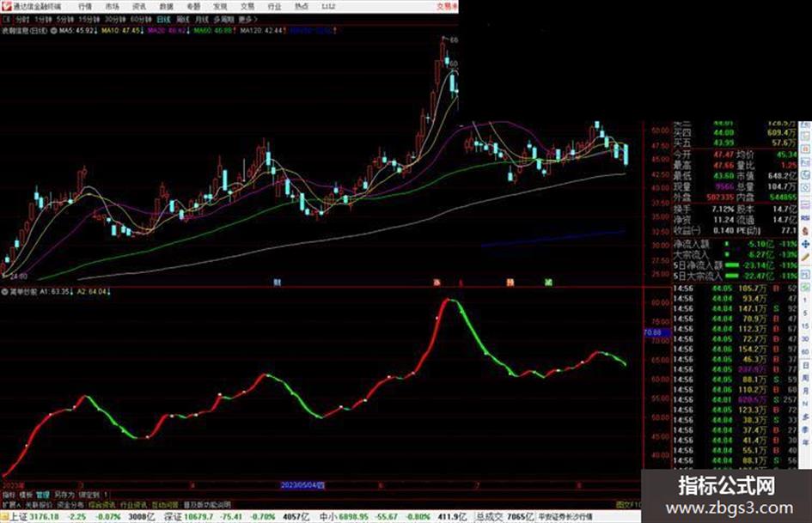Screen dimensions: 812x523
Task: Click the 周 period shortcut in right toolbar
Action: [805, 379]
